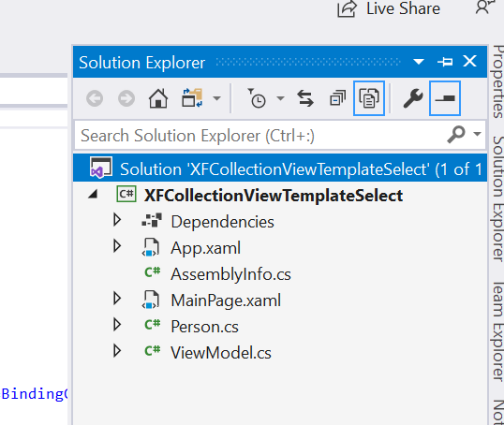
Task: Click Sync with Active Document arrows
Action: 305,98
